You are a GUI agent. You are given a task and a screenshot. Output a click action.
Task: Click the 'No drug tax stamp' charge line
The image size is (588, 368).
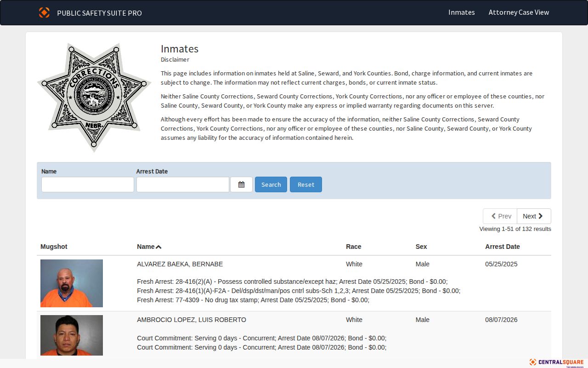(x=253, y=300)
